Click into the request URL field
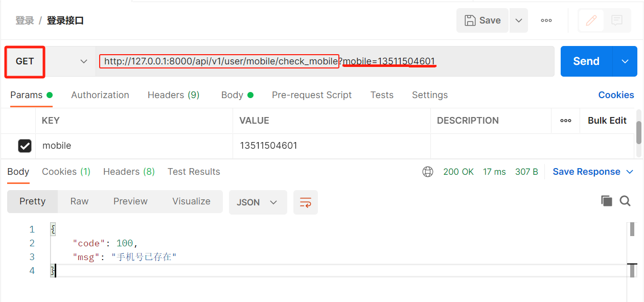This screenshot has width=644, height=302. (325, 61)
